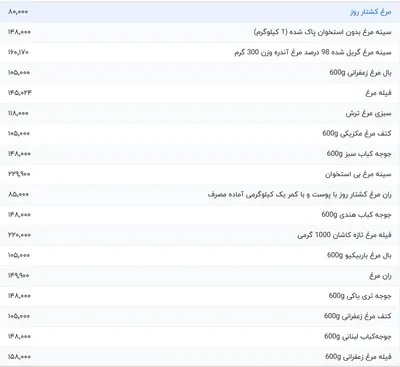The height and width of the screenshot is (367, 400).
Task: Click بال مرغ باربیکیو 600g product name
Action: (x=359, y=255)
